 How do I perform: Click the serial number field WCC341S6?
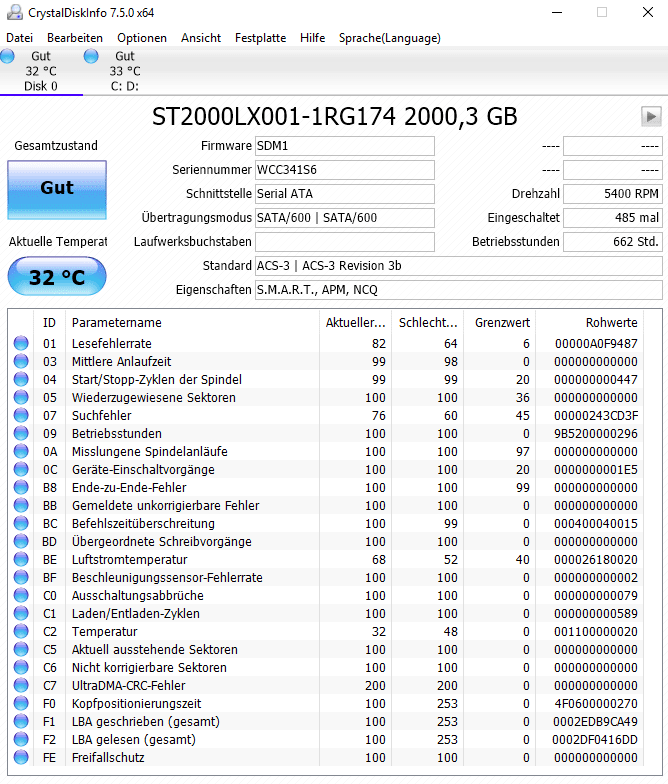[344, 170]
